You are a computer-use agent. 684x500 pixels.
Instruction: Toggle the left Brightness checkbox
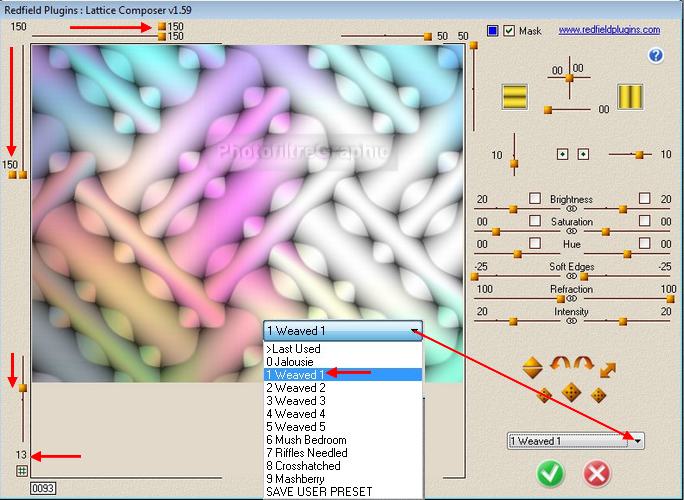coord(534,199)
